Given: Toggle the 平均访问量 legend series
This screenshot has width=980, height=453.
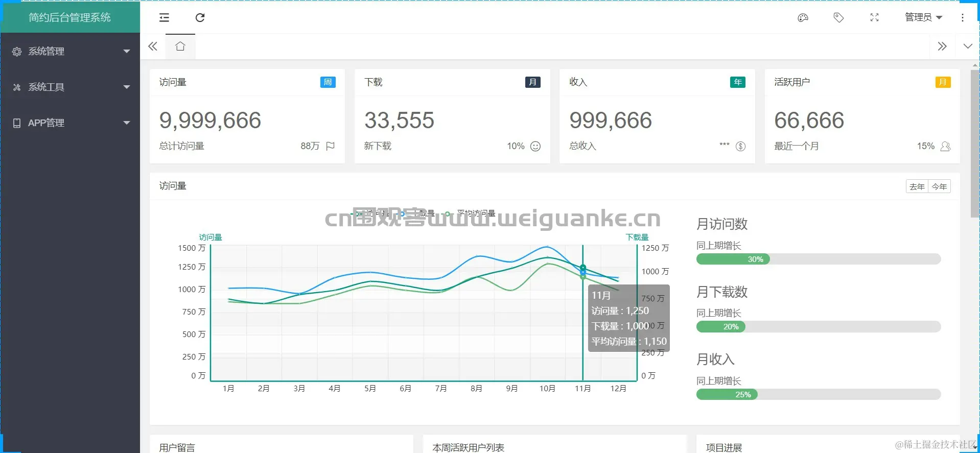Looking at the screenshot, I should click(470, 213).
